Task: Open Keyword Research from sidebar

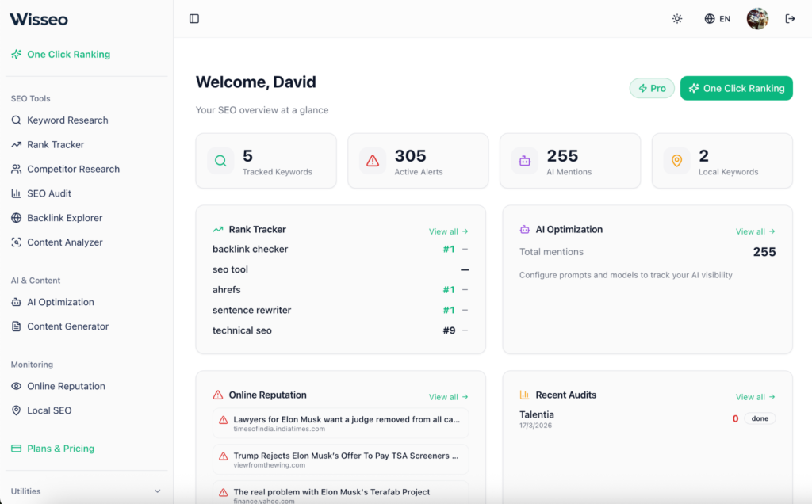Action: pos(67,120)
